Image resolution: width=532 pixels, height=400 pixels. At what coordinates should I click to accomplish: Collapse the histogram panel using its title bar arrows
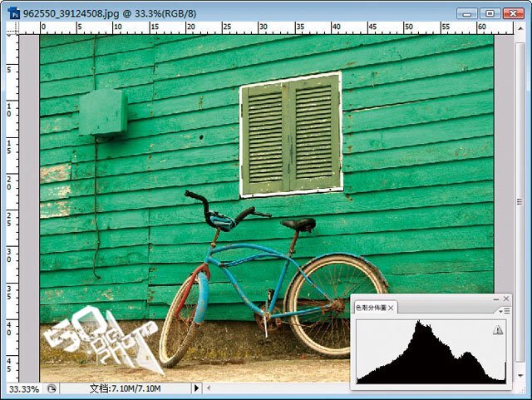(x=495, y=298)
